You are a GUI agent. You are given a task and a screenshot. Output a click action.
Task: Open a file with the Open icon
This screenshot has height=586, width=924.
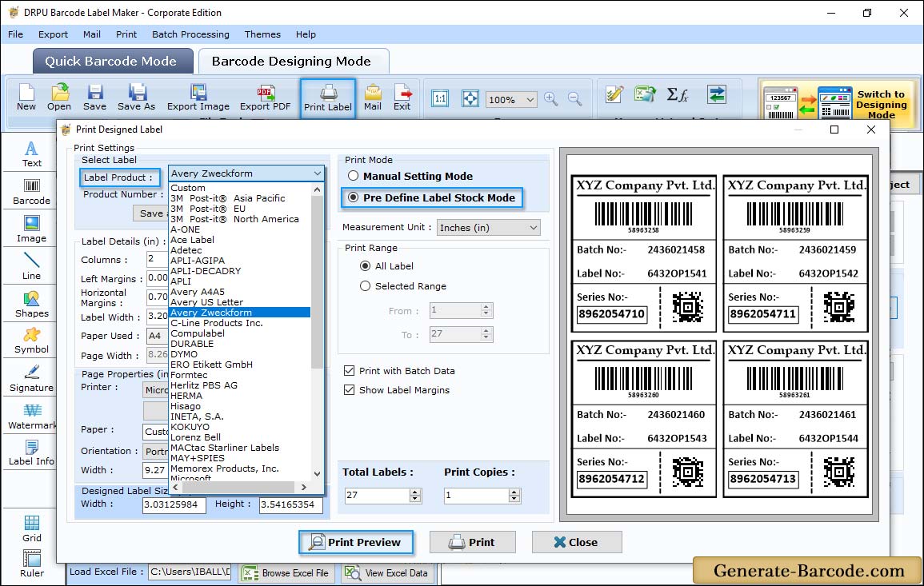[59, 98]
